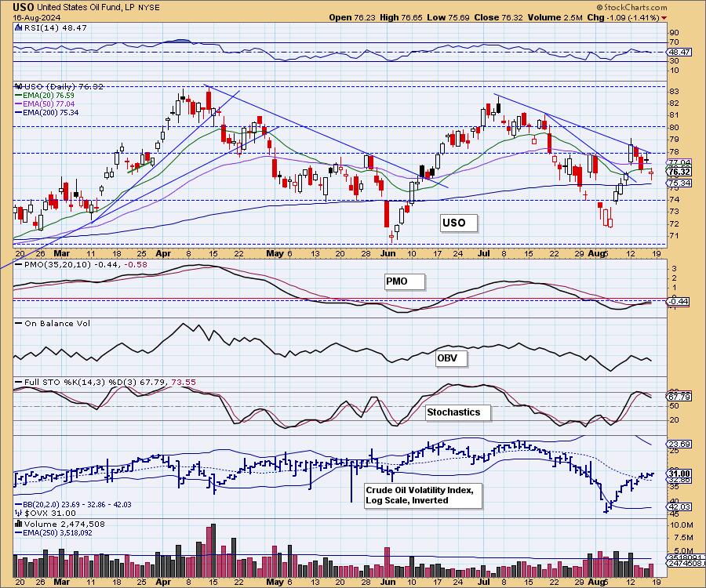Click the RSI 48.47 value tag on right axis
This screenshot has height=588, width=706.
pos(679,53)
